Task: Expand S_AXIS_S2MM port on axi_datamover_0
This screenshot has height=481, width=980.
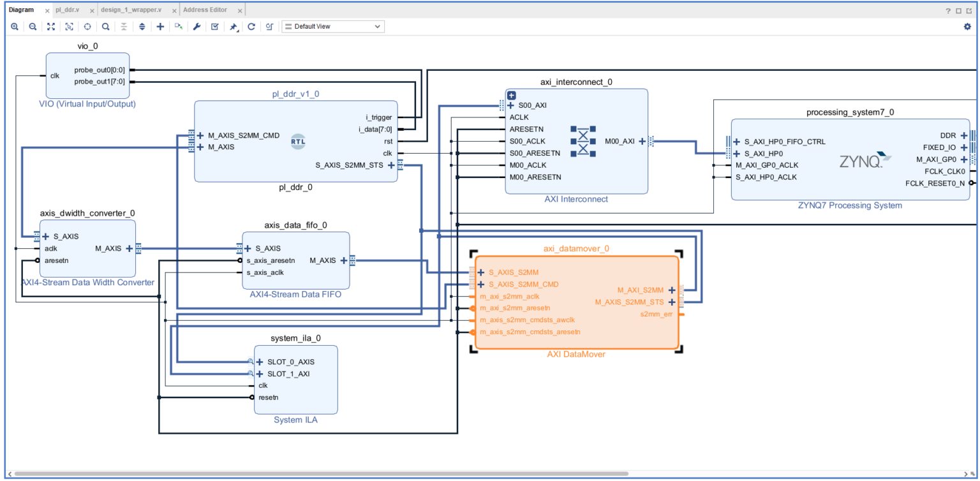Action: tap(481, 272)
